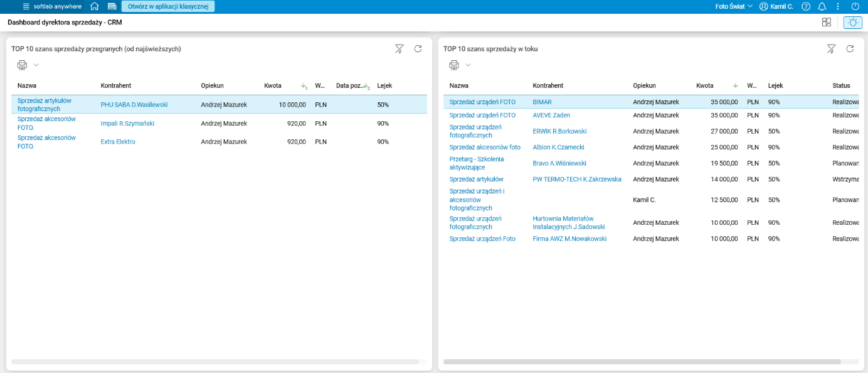Click the softlab anywhere logo text
The width and height of the screenshot is (868, 373).
point(57,6)
